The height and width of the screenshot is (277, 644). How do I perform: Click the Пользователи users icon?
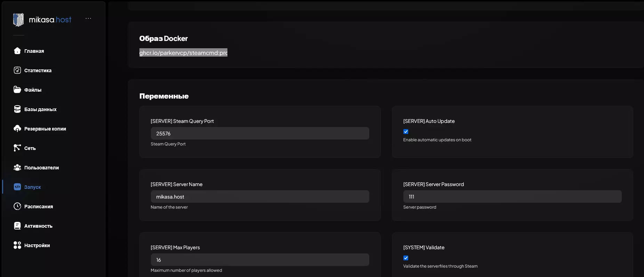pos(17,168)
